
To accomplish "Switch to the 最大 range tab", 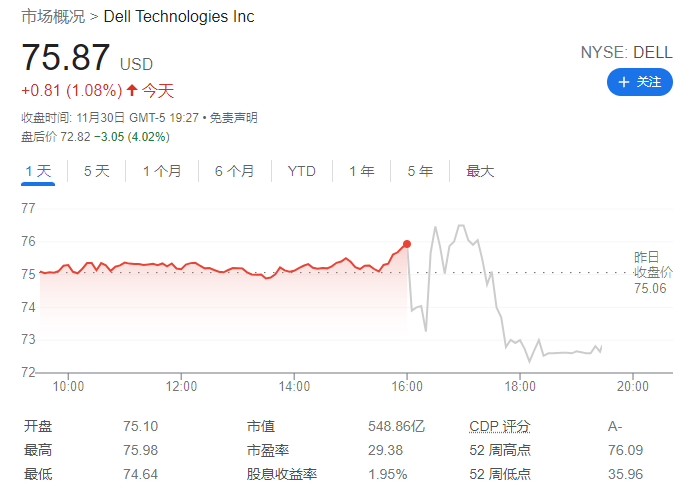I will (480, 171).
